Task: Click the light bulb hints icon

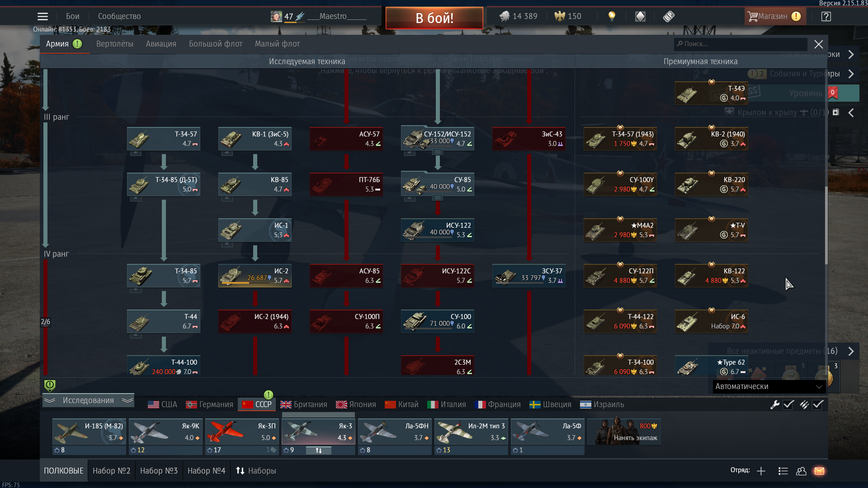Action: click(x=612, y=16)
